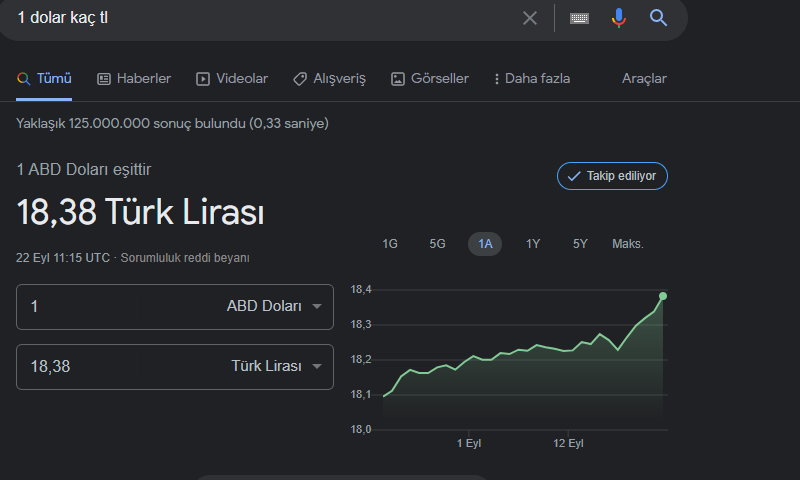The height and width of the screenshot is (480, 800).
Task: Open the Sorumluluk reddi beyanı link
Action: click(x=185, y=258)
